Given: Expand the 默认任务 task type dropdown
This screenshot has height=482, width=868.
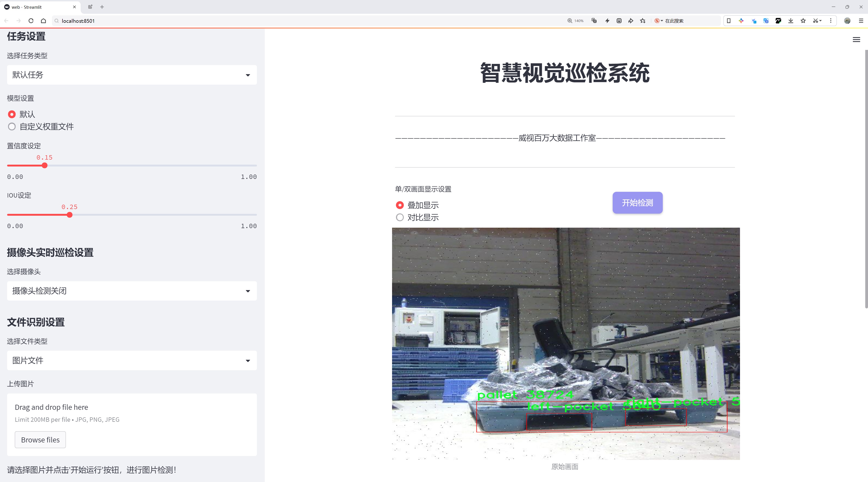Looking at the screenshot, I should 132,75.
